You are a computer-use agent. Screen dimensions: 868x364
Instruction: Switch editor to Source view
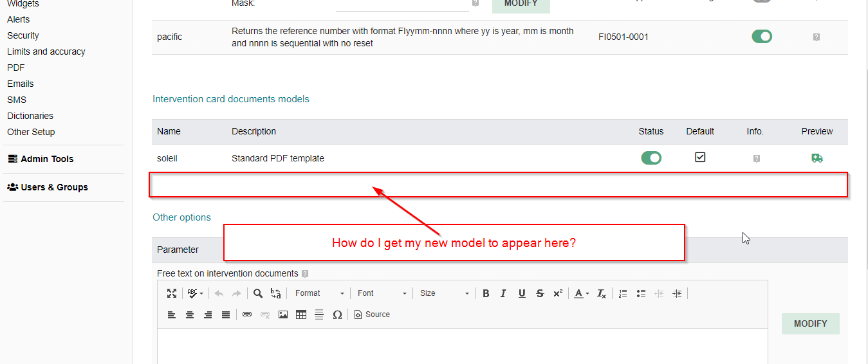[372, 314]
